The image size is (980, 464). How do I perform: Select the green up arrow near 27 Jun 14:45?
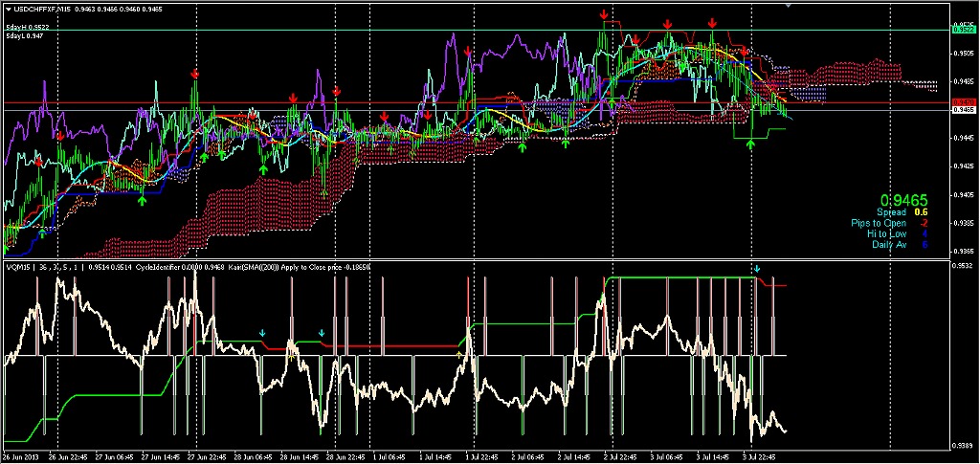click(x=142, y=200)
